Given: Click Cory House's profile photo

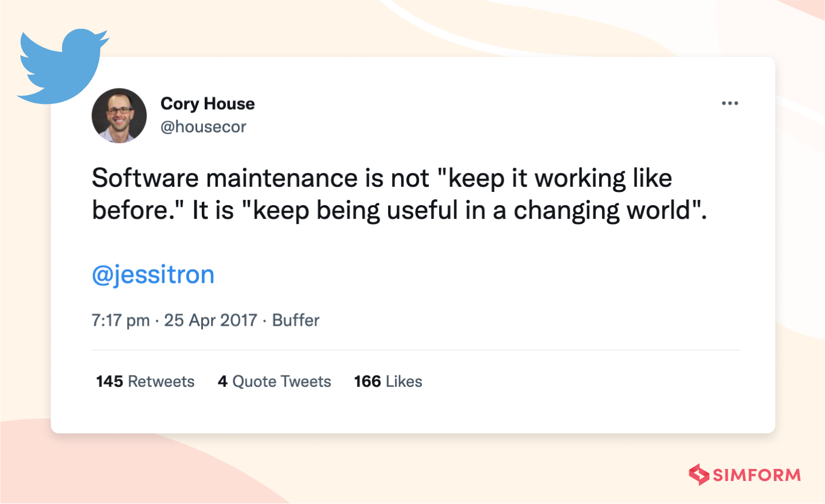Looking at the screenshot, I should point(119,116).
